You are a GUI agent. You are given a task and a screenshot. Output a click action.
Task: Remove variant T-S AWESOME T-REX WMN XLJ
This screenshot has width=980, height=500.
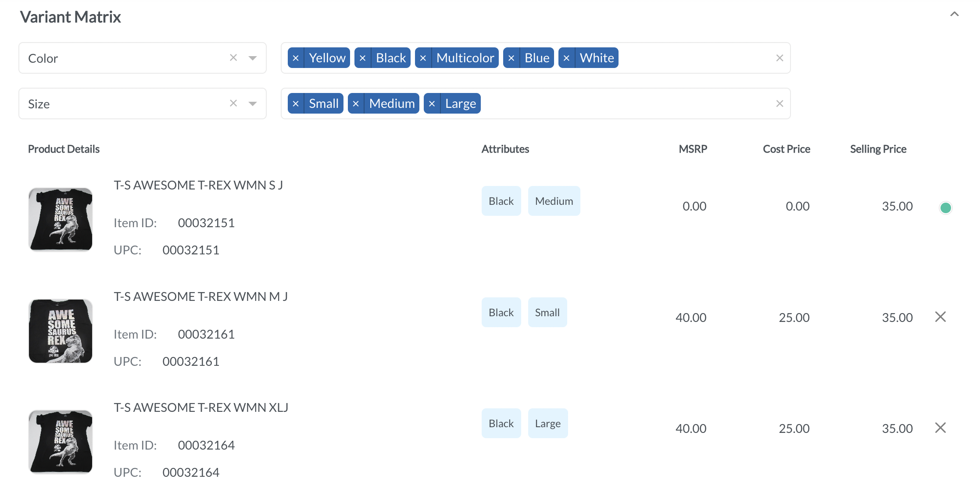tap(941, 428)
